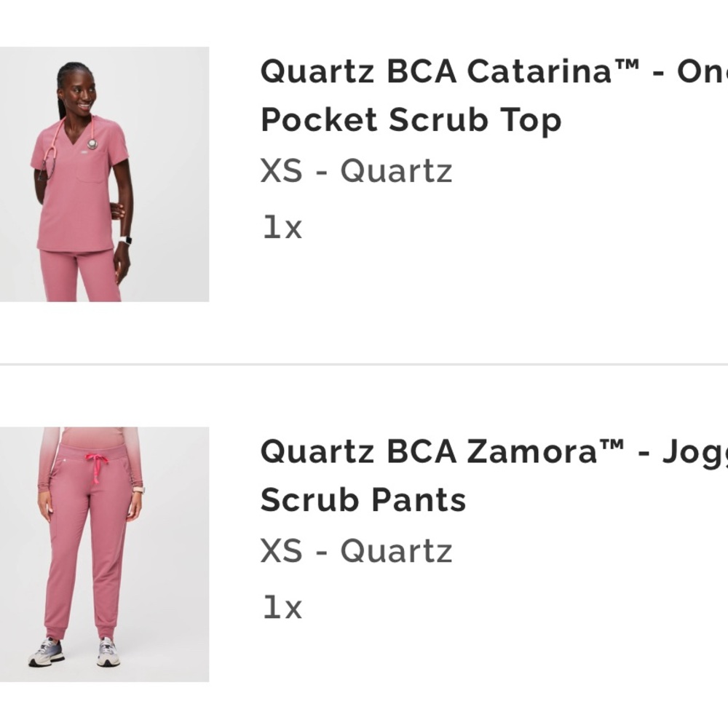Open the Zamora jogger pants product thumbnail
Screen dimensions: 728x728
click(104, 554)
